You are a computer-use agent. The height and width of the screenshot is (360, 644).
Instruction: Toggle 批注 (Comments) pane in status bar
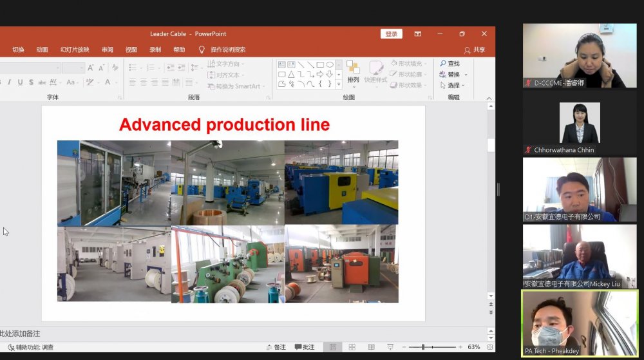coord(304,347)
